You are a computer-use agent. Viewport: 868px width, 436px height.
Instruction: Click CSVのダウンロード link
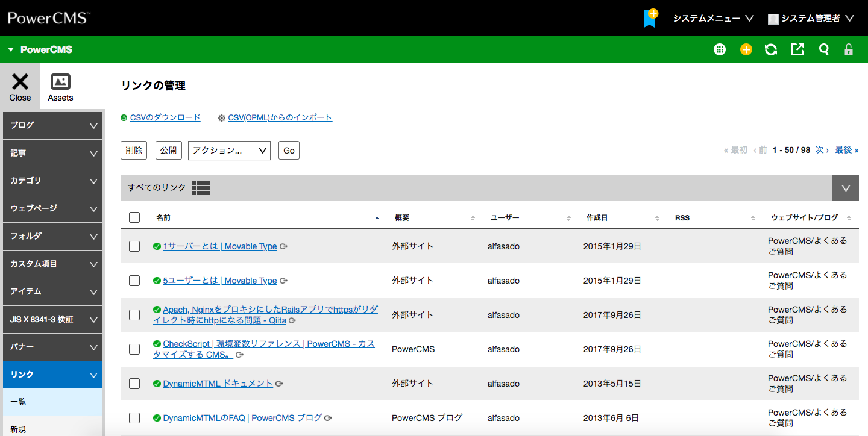click(x=165, y=117)
